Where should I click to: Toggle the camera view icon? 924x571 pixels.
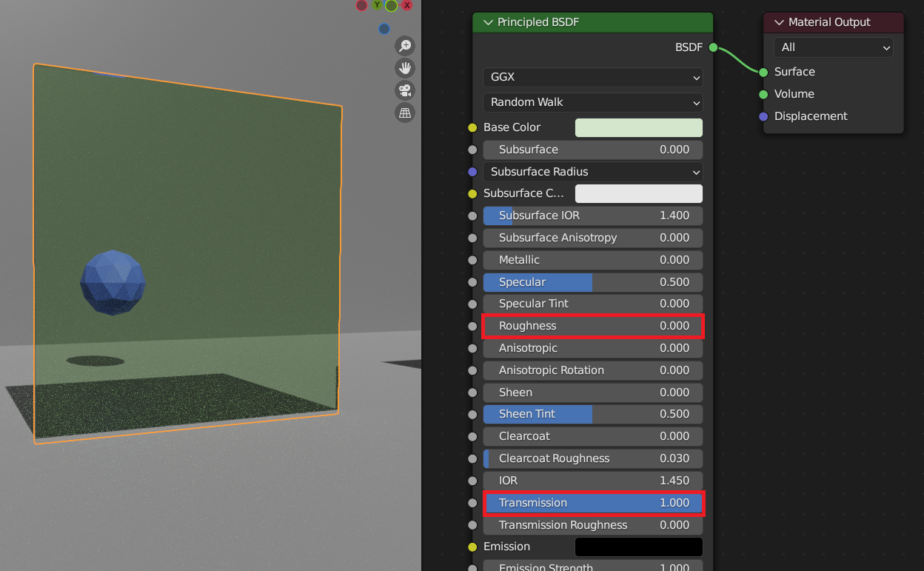click(405, 91)
